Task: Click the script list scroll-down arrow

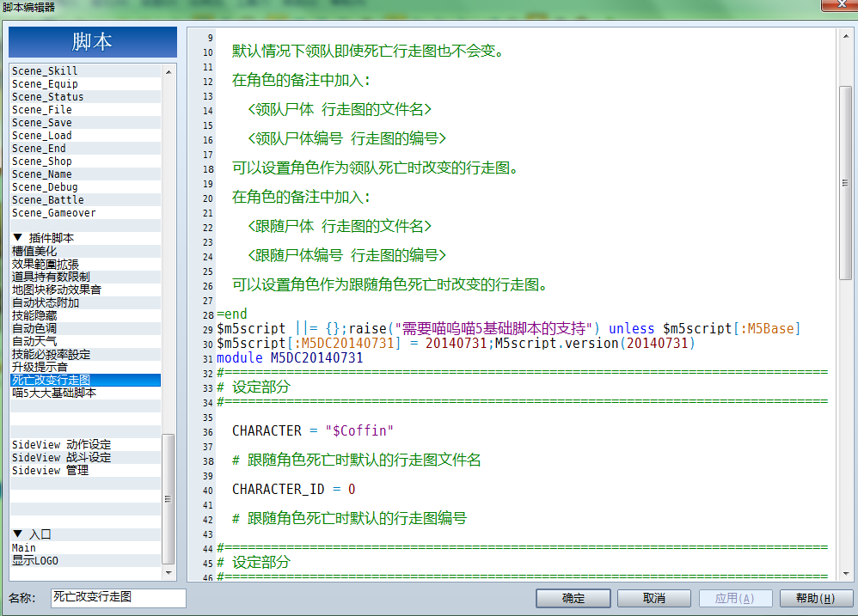Action: 169,573
